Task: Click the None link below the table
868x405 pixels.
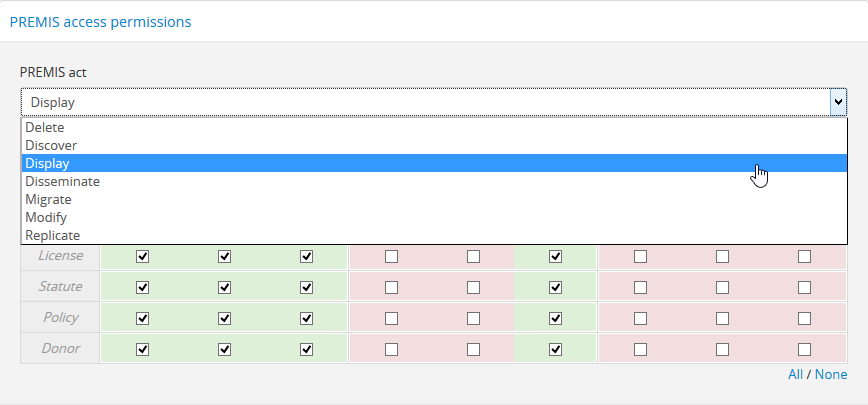Action: pos(831,375)
